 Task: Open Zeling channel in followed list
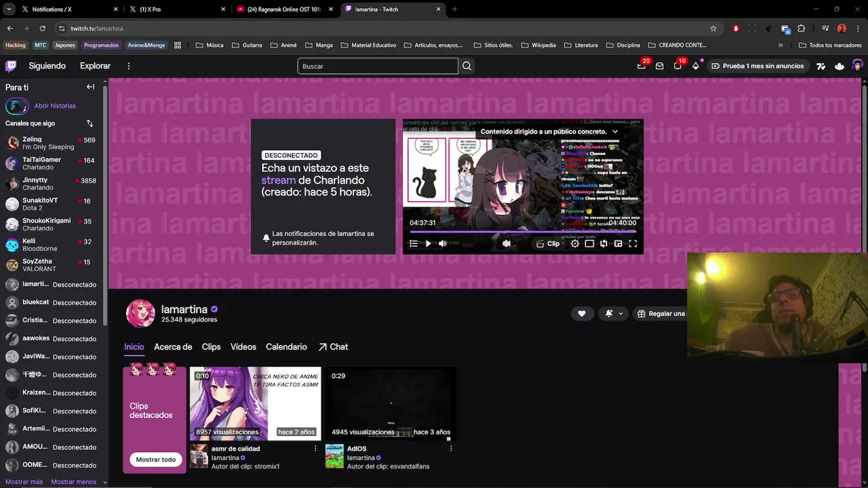[52, 143]
